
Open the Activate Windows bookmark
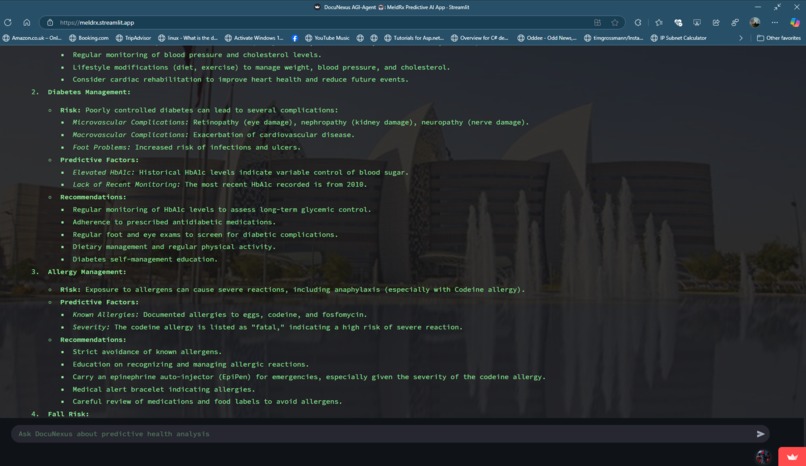(254, 38)
